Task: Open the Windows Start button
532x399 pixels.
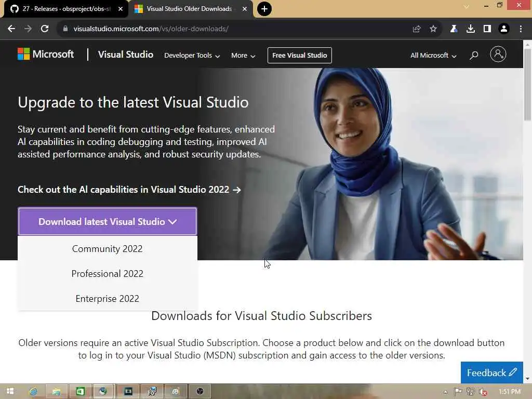Action: pyautogui.click(x=10, y=391)
